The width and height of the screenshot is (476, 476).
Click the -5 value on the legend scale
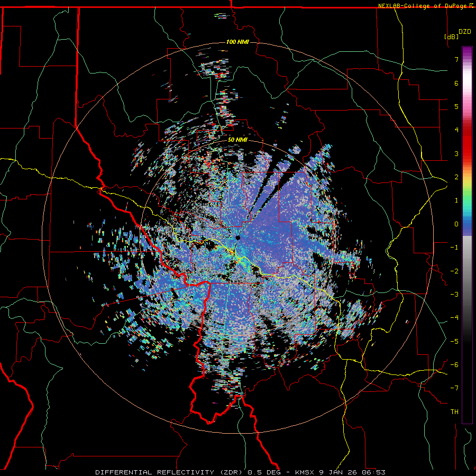(x=454, y=342)
